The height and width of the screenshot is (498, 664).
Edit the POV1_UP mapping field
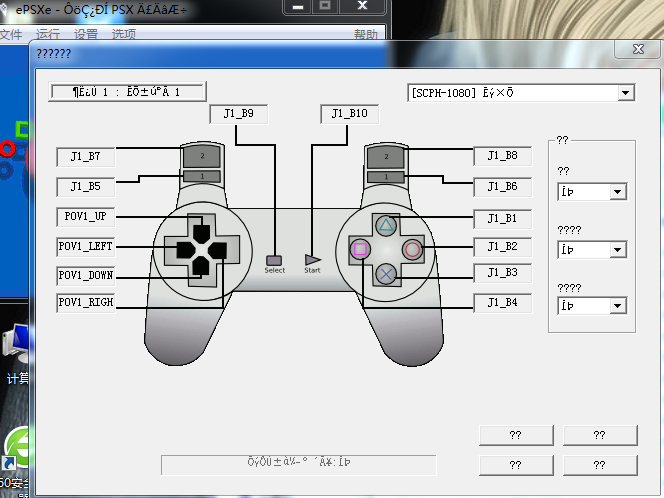(x=86, y=217)
